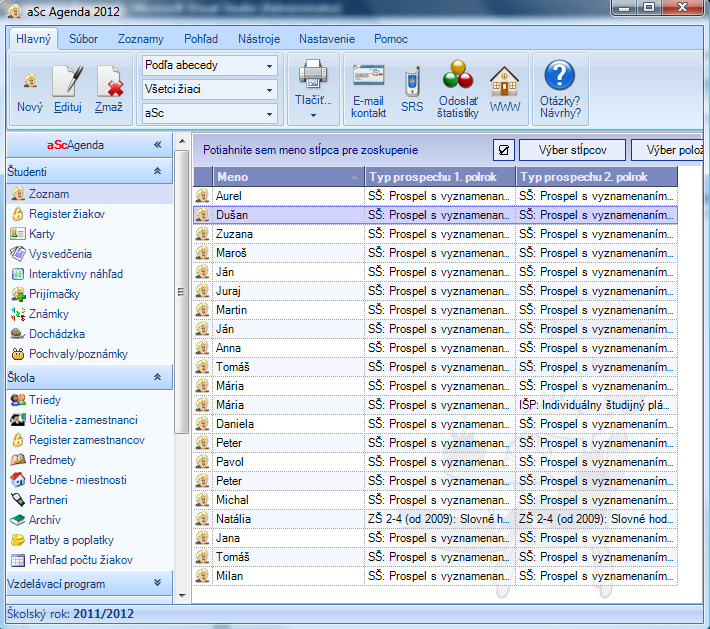The height and width of the screenshot is (629, 710).
Task: Click the sidebar vertical scrollbar thumb
Action: (182, 292)
